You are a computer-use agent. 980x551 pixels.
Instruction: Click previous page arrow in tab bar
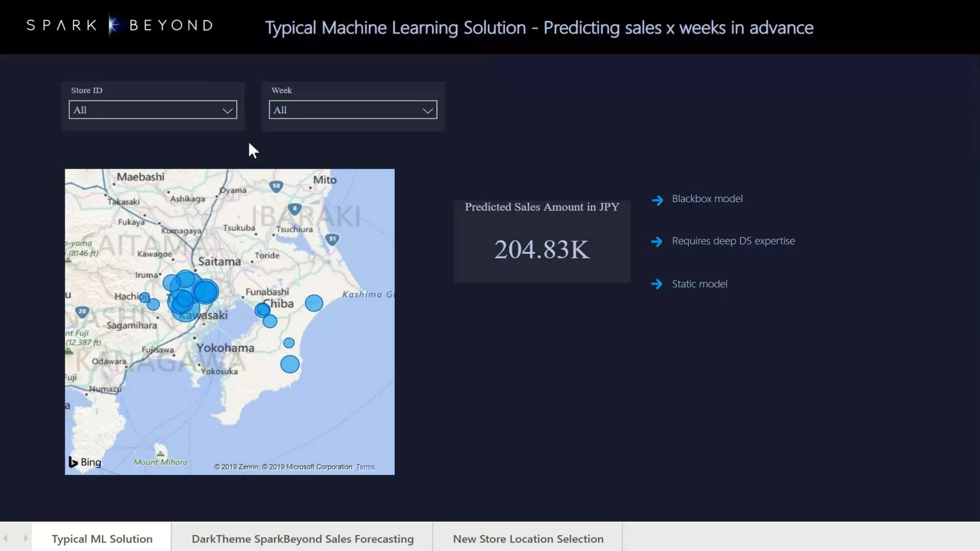(x=6, y=539)
